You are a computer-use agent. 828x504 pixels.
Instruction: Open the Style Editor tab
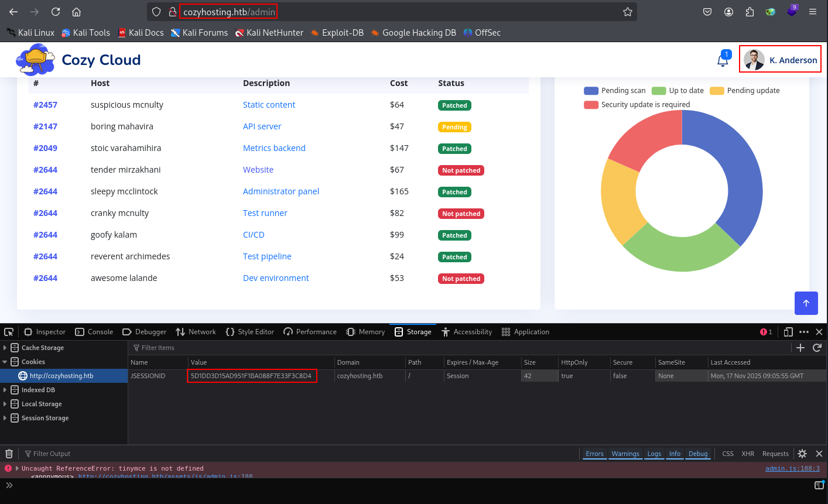point(249,332)
